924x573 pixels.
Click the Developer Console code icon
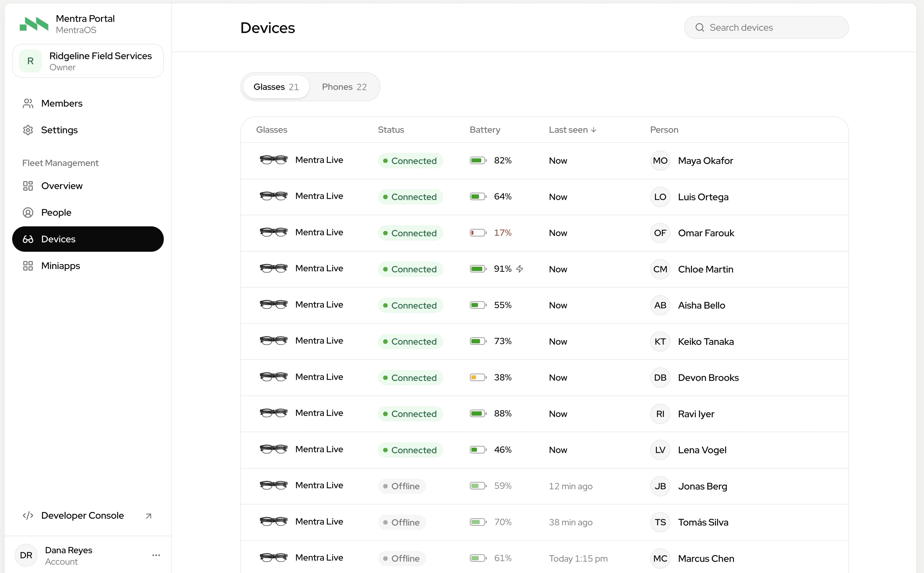[x=28, y=515]
